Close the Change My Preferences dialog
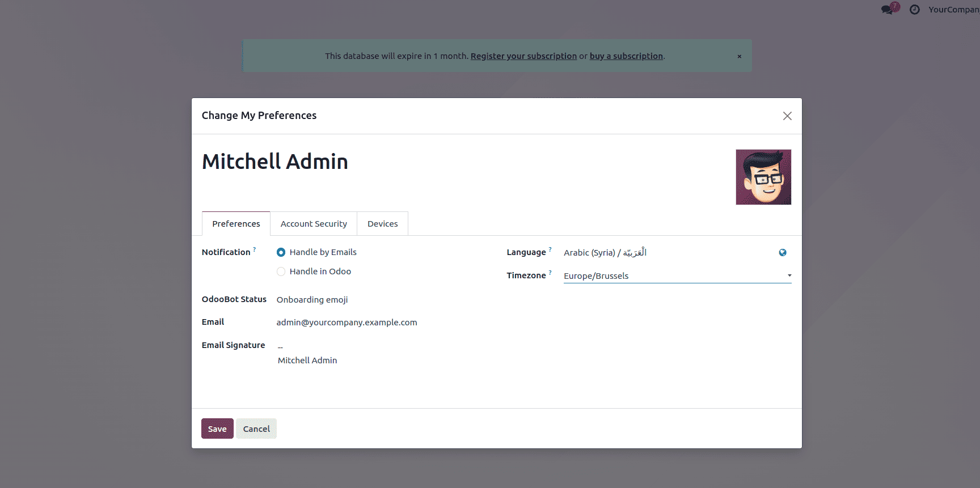 point(787,116)
